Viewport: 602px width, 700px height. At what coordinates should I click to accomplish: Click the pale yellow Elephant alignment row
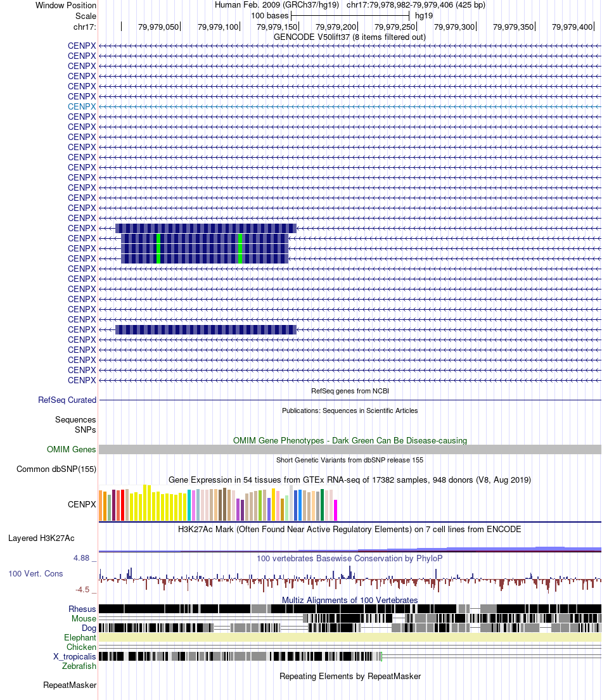tap(350, 637)
